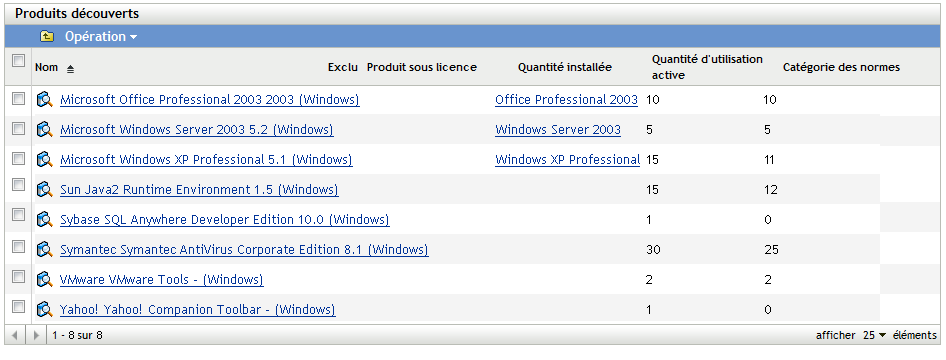946x360 pixels.
Task: Open Sun Java2 Runtime Environment 1.5 link
Action: coord(199,190)
